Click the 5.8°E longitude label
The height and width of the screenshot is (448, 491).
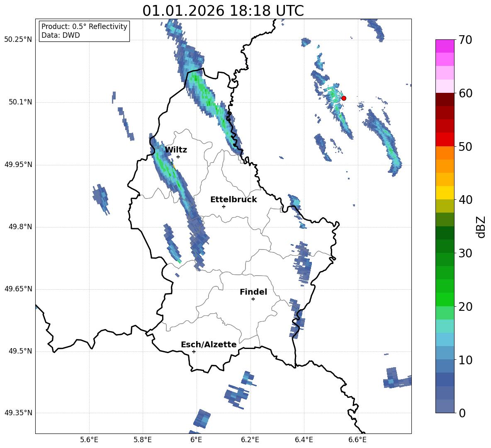click(x=143, y=440)
